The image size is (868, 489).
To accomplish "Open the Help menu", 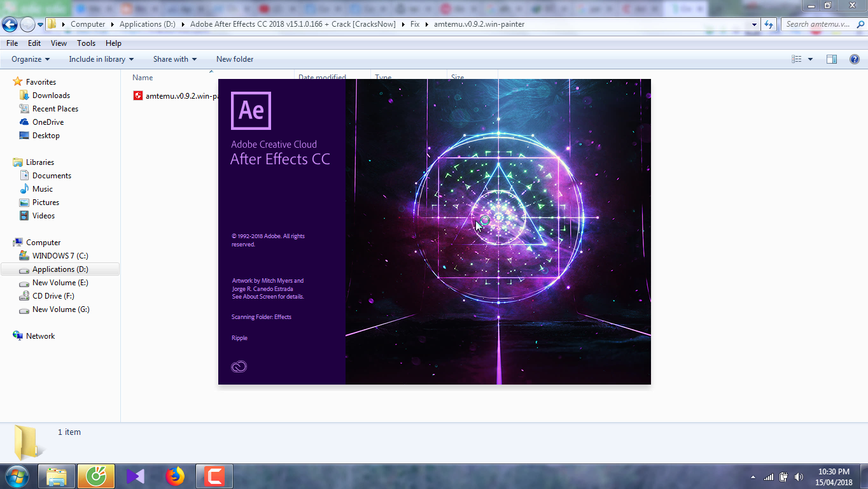I will (x=113, y=43).
